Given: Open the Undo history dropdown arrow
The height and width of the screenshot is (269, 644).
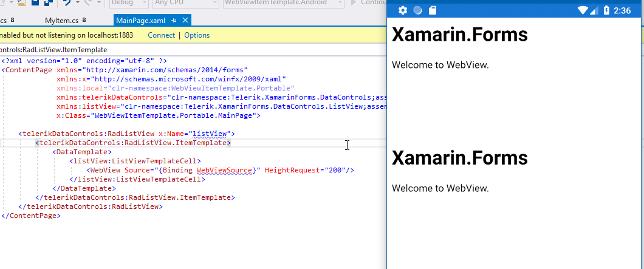Looking at the screenshot, I should pos(77,3).
